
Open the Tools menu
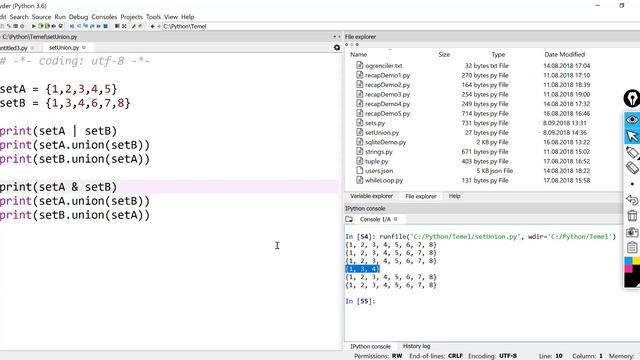(153, 17)
